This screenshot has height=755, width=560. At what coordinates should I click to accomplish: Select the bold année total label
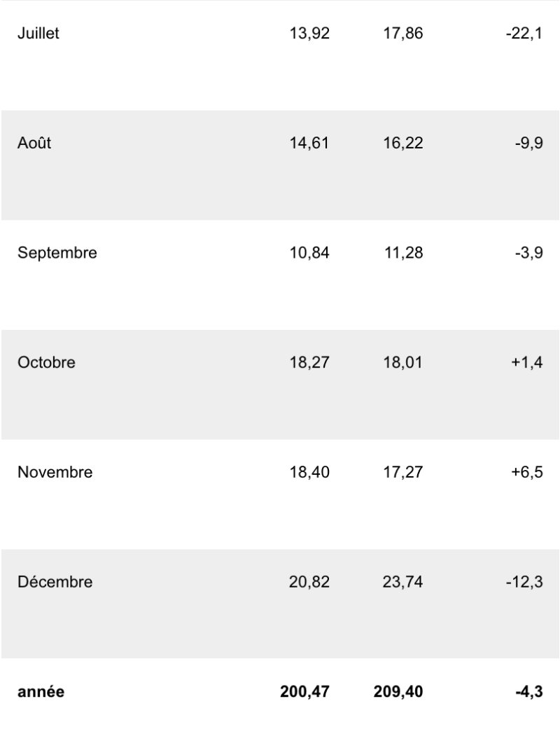coord(41,692)
